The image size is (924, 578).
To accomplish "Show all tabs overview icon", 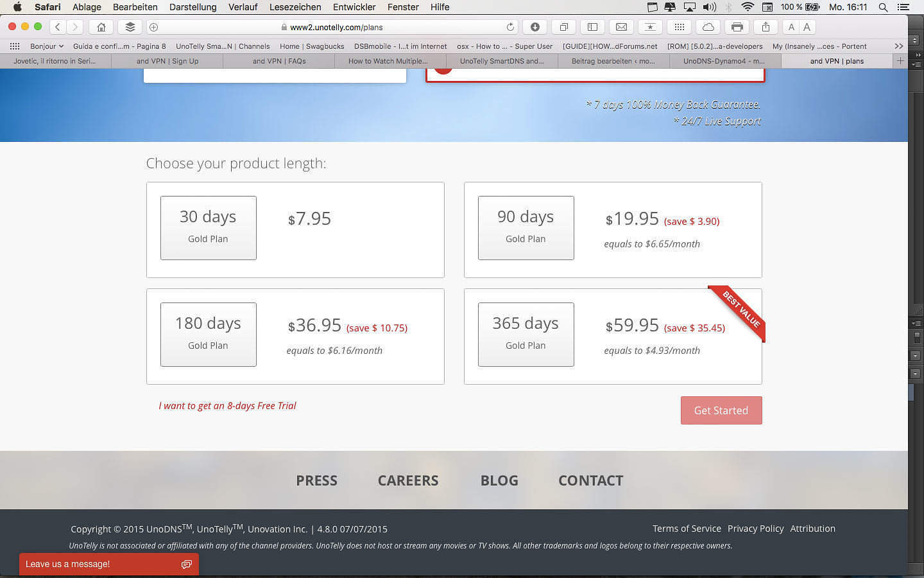I will click(x=563, y=27).
